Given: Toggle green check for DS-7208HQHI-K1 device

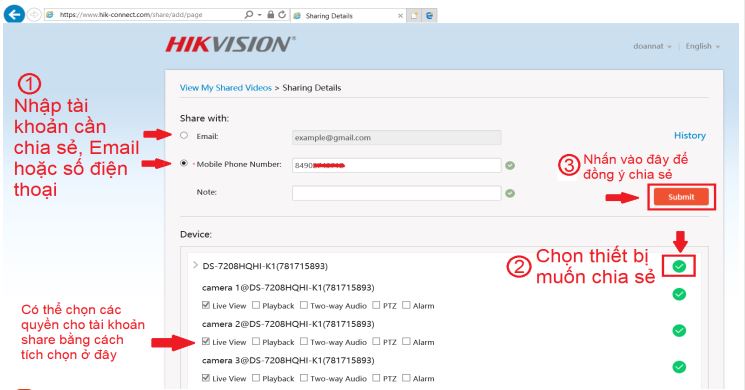Looking at the screenshot, I should tap(679, 266).
